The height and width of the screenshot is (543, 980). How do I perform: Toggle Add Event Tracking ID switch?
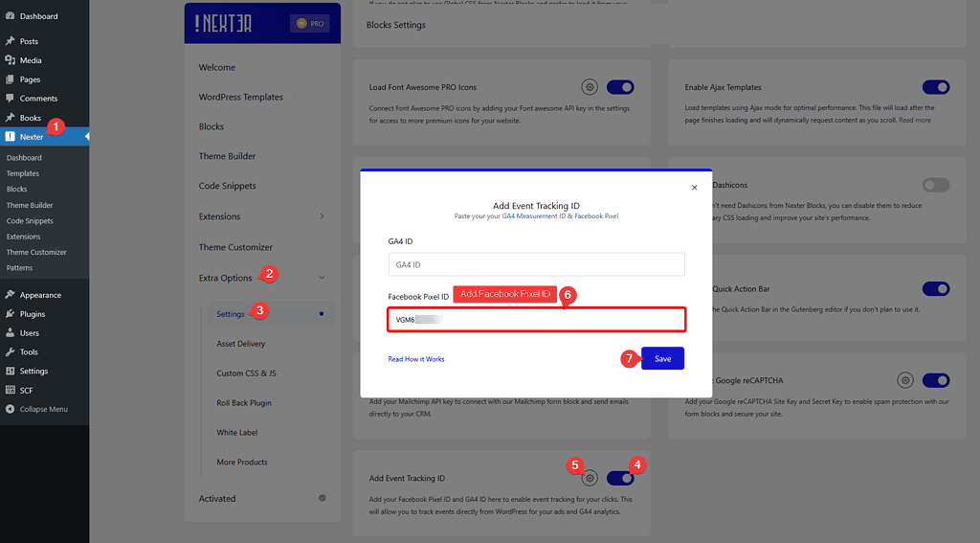coord(620,478)
